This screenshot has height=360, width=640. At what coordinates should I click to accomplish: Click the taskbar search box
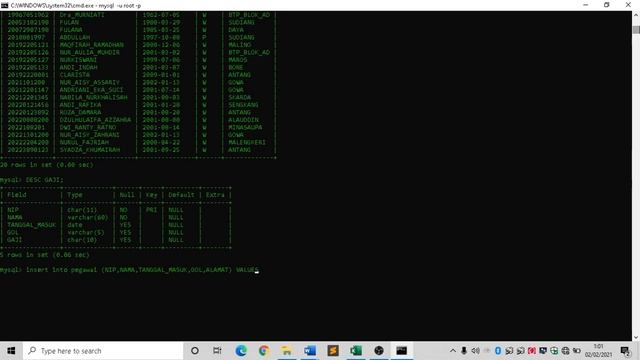click(103, 351)
